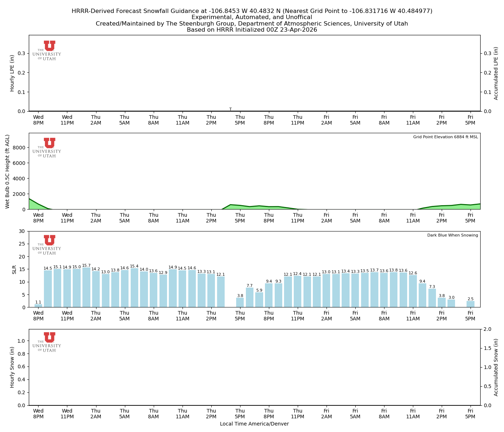
Task: Click the SLR bar labeled 13.7
Action: [x=374, y=290]
